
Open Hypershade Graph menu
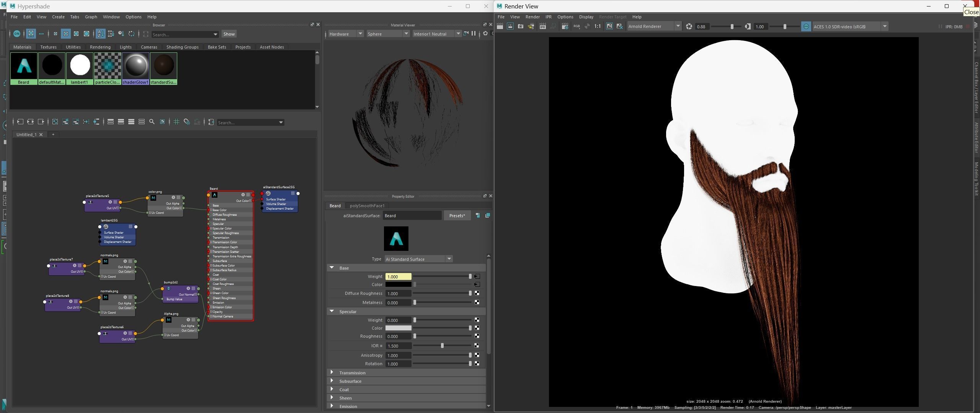tap(91, 17)
